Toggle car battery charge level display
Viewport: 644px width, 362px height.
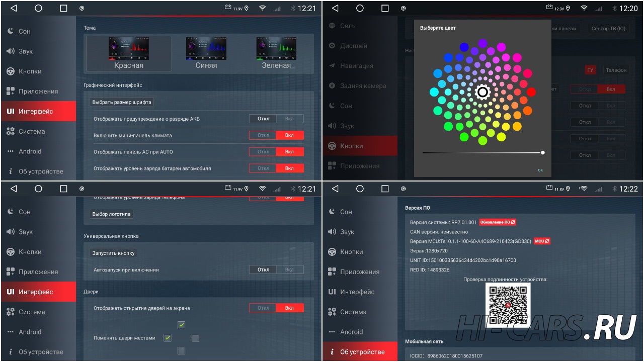tap(276, 168)
